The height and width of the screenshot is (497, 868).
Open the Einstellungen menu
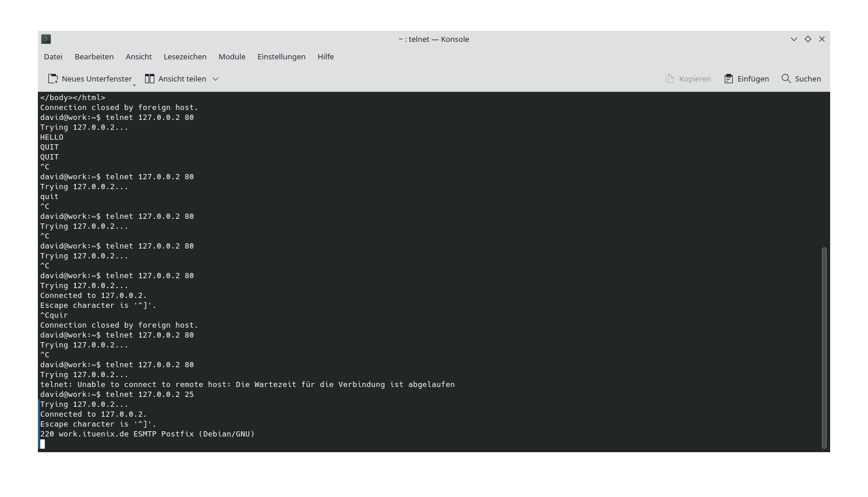pyautogui.click(x=281, y=56)
